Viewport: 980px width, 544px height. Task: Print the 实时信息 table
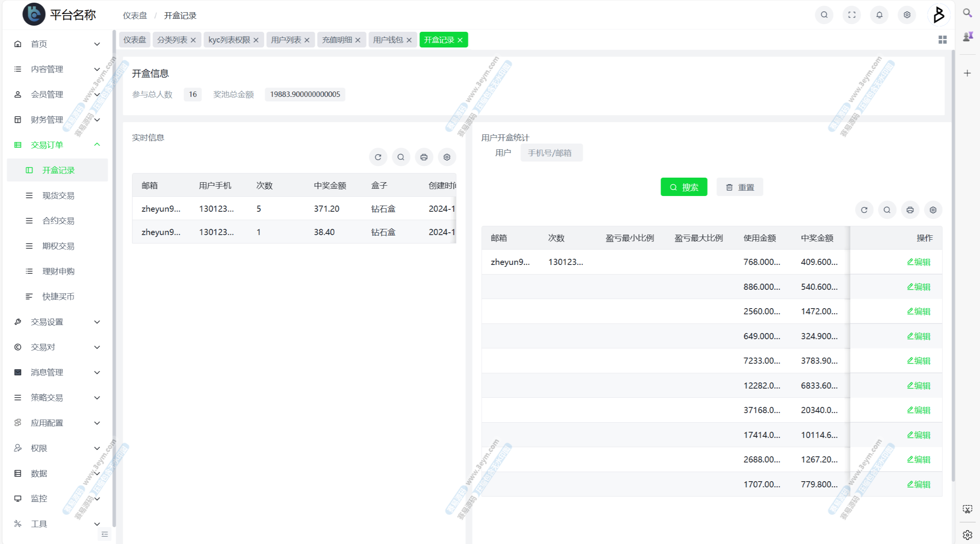coord(424,157)
